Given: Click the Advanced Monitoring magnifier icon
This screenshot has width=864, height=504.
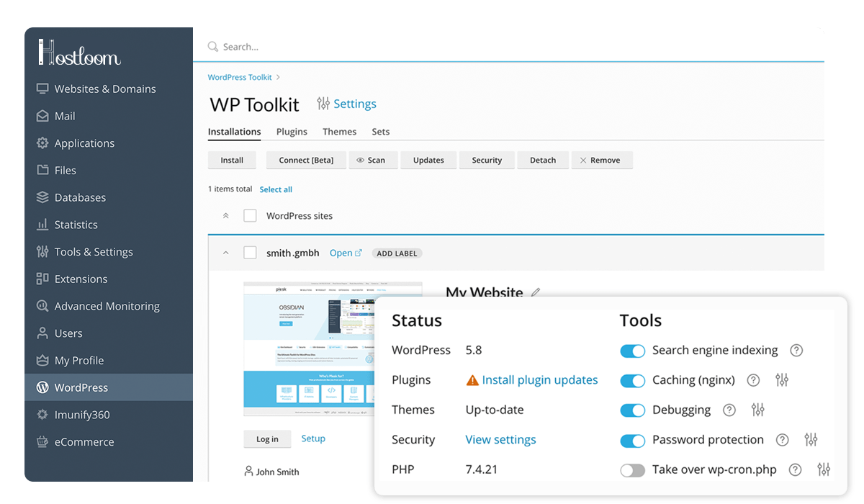Looking at the screenshot, I should [42, 306].
